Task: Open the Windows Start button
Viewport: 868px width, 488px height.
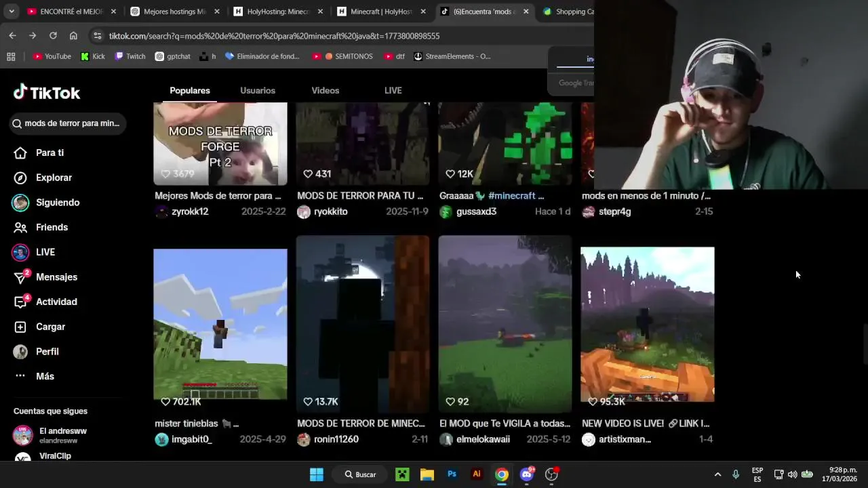Action: pyautogui.click(x=317, y=474)
